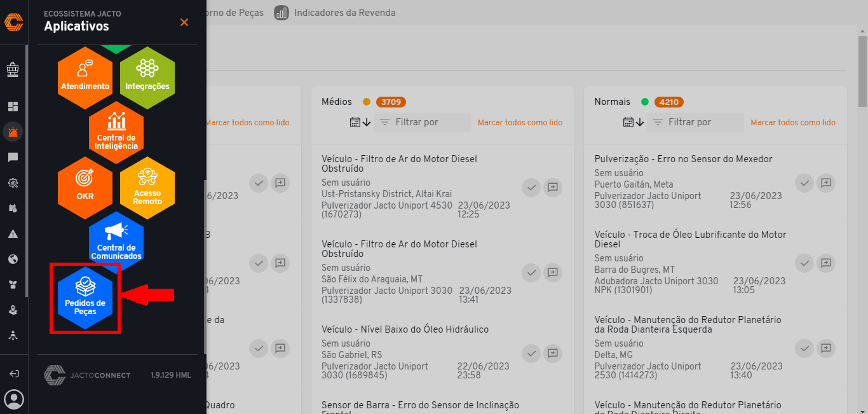Image resolution: width=868 pixels, height=414 pixels.
Task: Open the chat messages sidebar icon
Action: tap(13, 157)
